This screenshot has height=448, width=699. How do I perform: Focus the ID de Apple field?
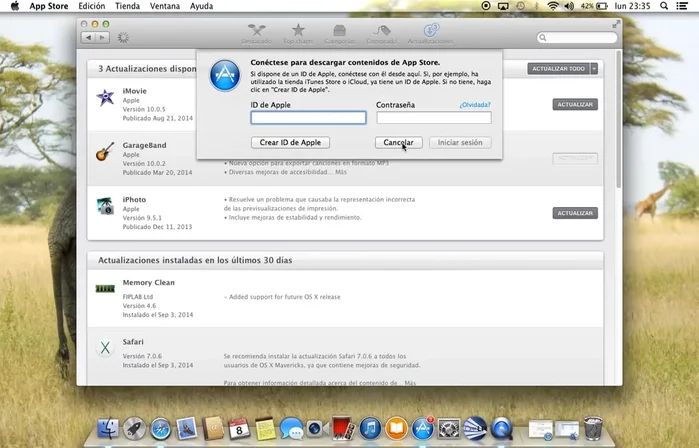coord(308,118)
